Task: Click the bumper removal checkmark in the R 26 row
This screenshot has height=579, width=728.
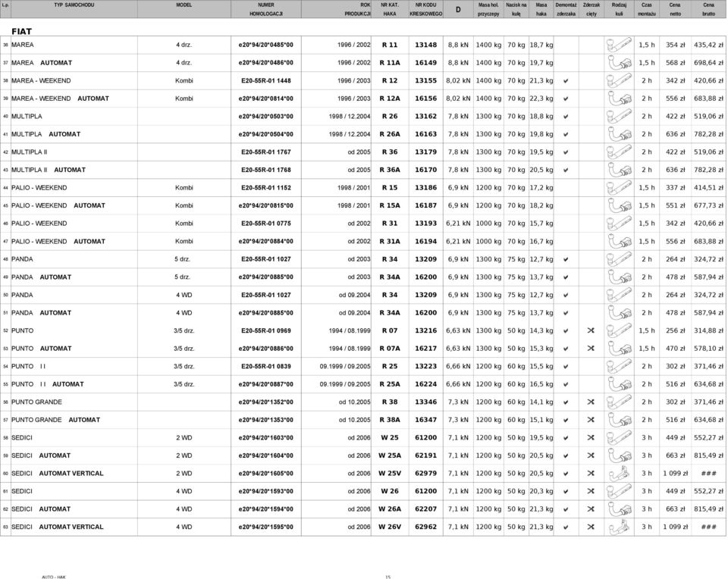Action: (566, 117)
